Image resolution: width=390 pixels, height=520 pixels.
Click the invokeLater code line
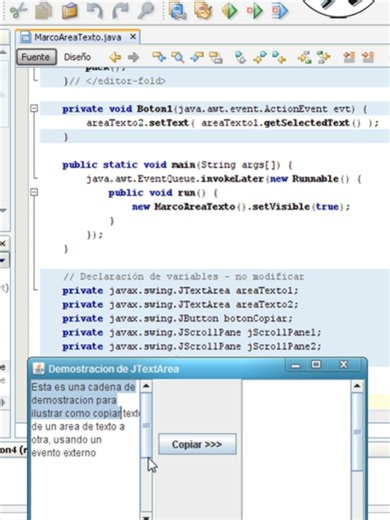pyautogui.click(x=224, y=179)
